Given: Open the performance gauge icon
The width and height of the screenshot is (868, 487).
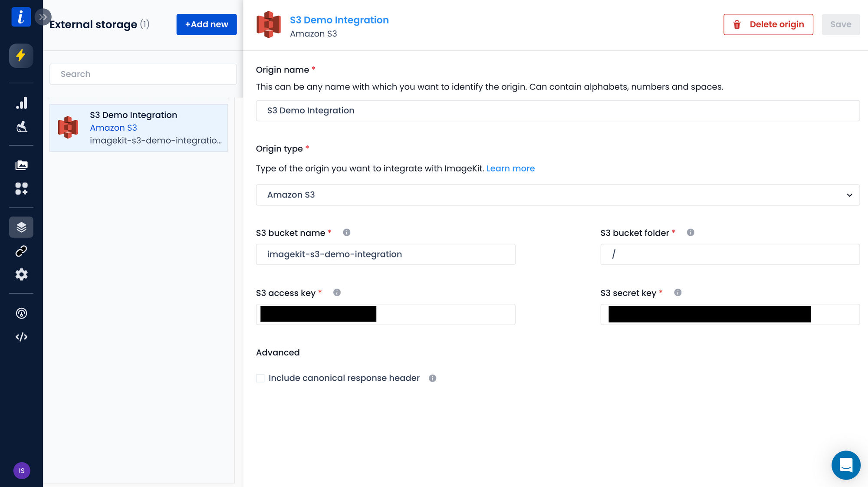Looking at the screenshot, I should tap(21, 313).
